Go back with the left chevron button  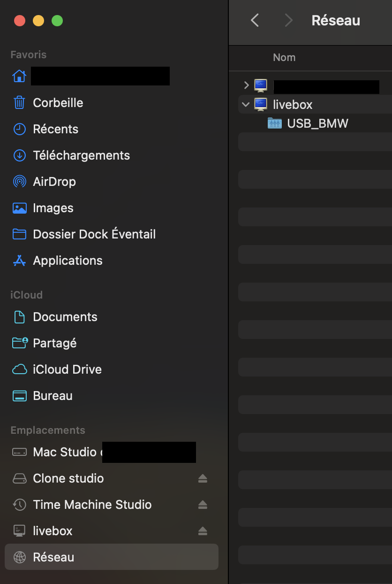[x=255, y=20]
